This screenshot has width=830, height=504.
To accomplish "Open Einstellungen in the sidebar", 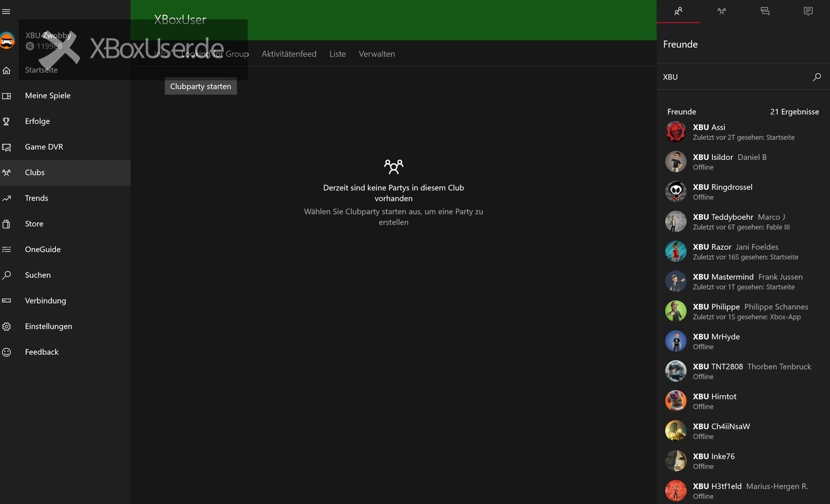I will (65, 326).
